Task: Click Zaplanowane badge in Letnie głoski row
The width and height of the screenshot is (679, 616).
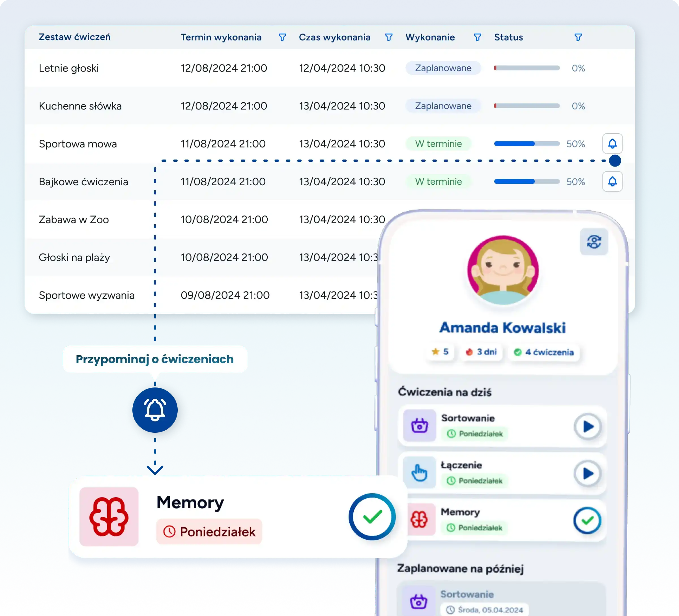Action: [443, 68]
